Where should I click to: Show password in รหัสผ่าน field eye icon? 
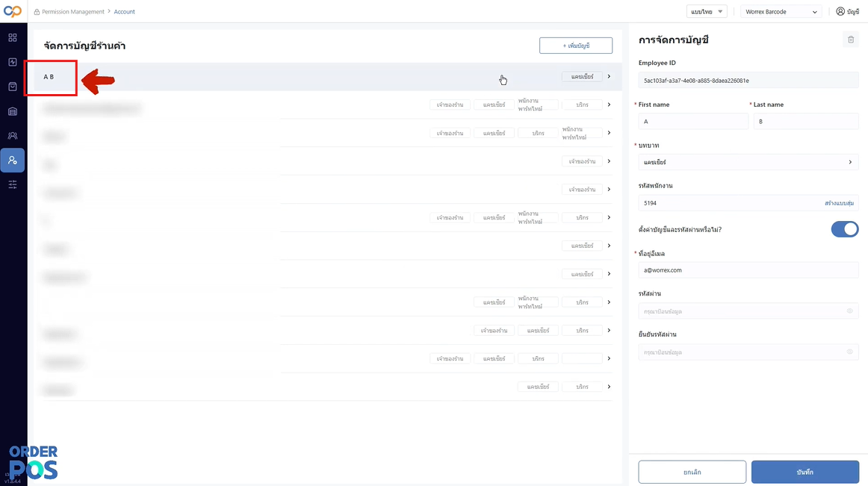850,311
